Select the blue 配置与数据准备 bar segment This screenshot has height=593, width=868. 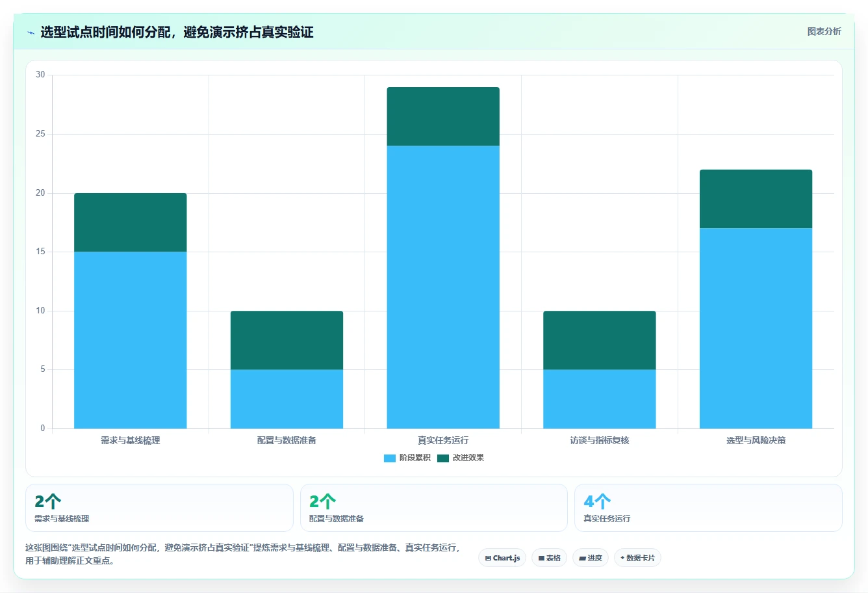tap(287, 399)
